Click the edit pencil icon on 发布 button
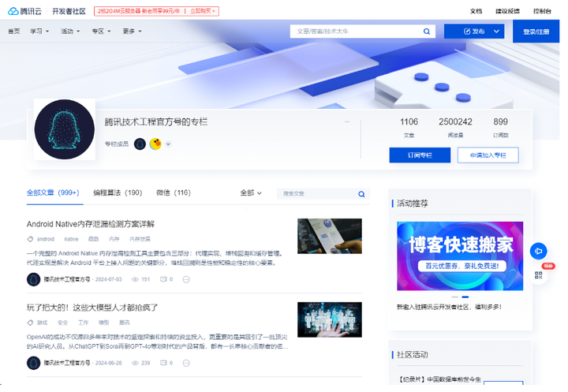 [x=467, y=32]
